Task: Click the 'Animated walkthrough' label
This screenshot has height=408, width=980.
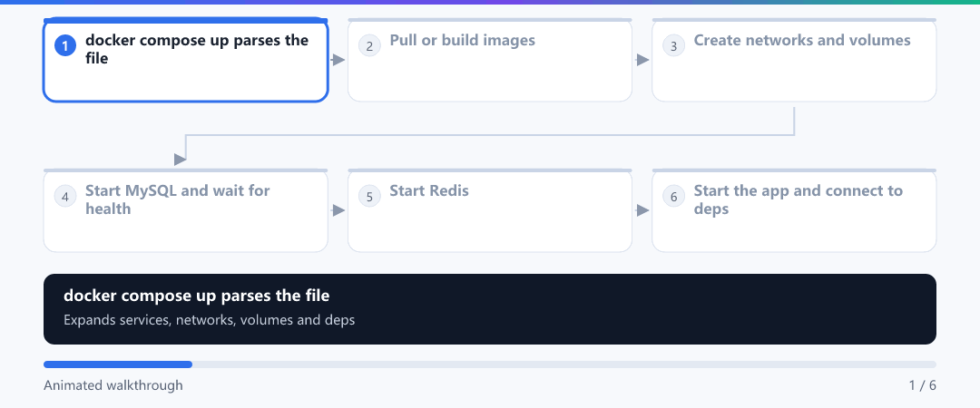Action: [113, 385]
